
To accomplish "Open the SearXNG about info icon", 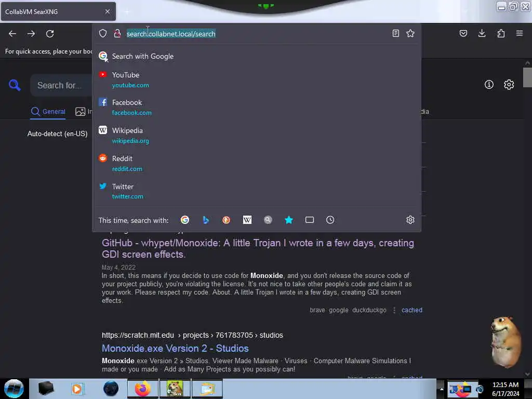I will point(489,85).
